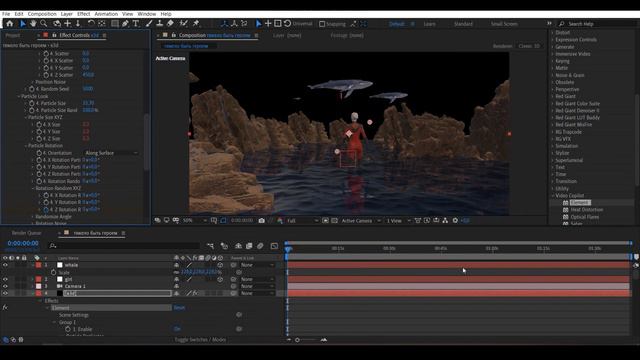
Task: Switch to the Project panel tab
Action: click(x=13, y=36)
